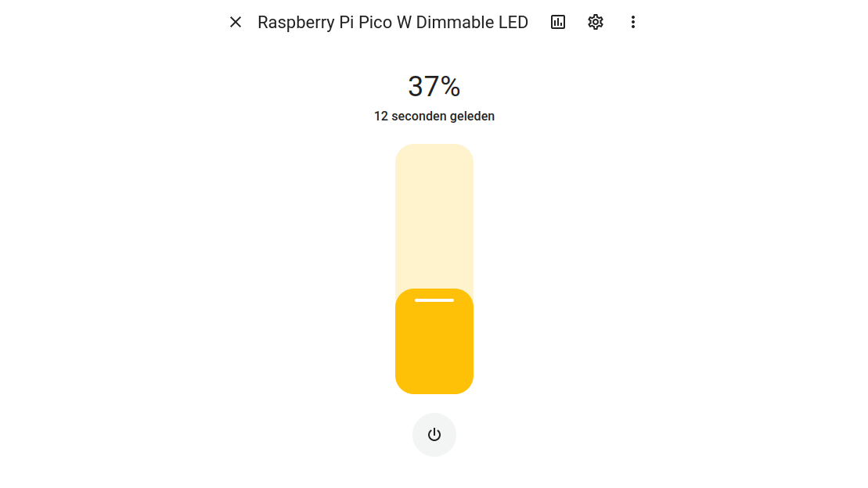Open the history chart icon

pos(558,22)
